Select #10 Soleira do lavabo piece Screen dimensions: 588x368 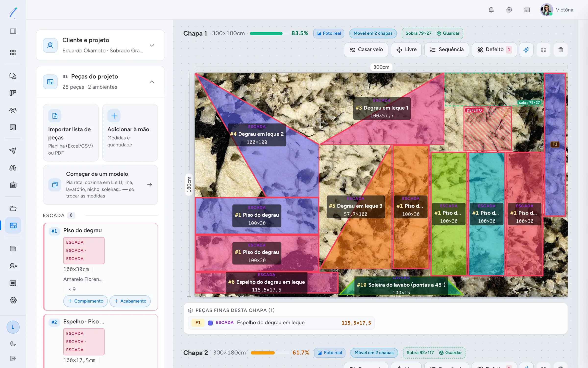tap(401, 286)
